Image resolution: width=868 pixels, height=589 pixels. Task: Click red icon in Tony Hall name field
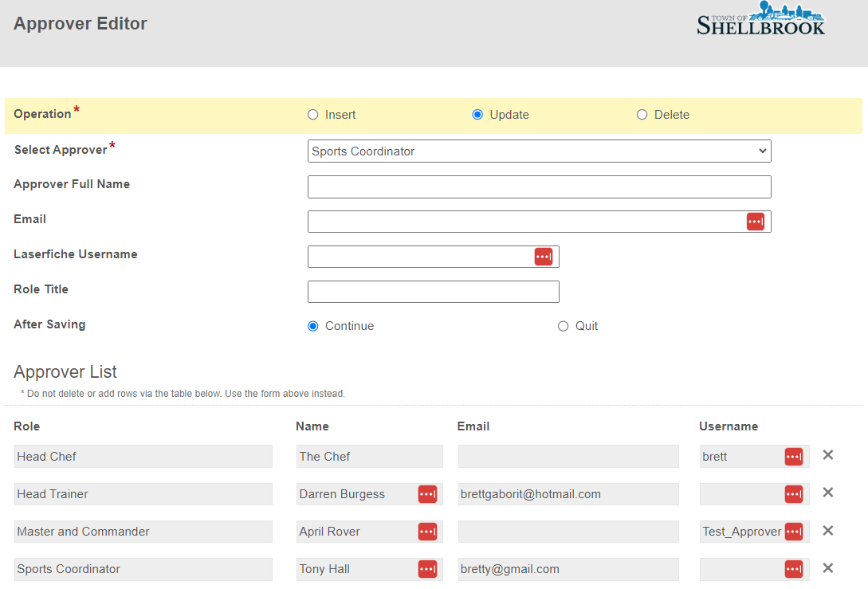click(427, 569)
